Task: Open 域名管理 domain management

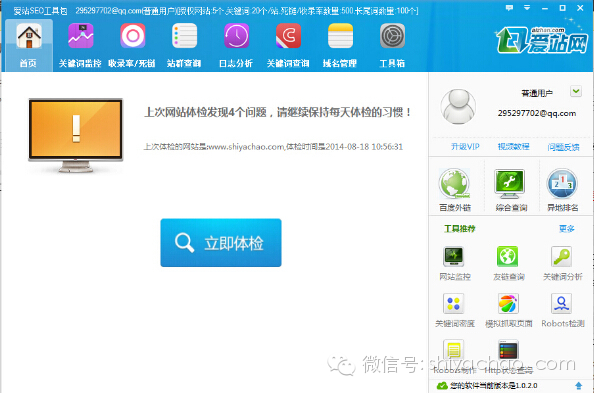Action: 340,45
